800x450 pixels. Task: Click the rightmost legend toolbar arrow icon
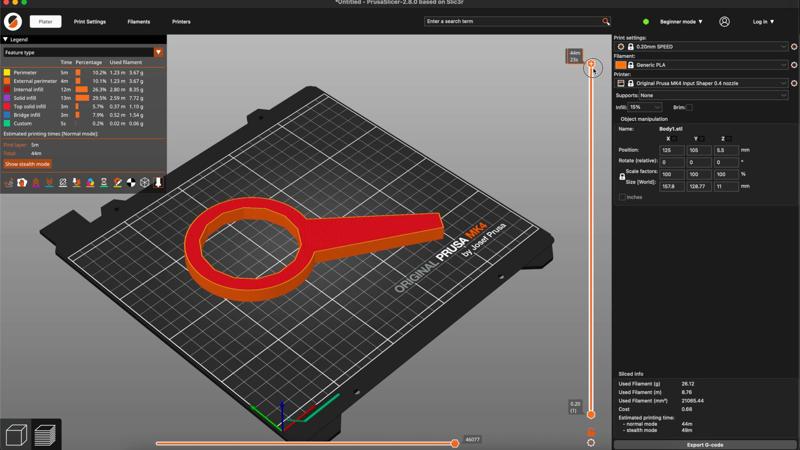[159, 183]
